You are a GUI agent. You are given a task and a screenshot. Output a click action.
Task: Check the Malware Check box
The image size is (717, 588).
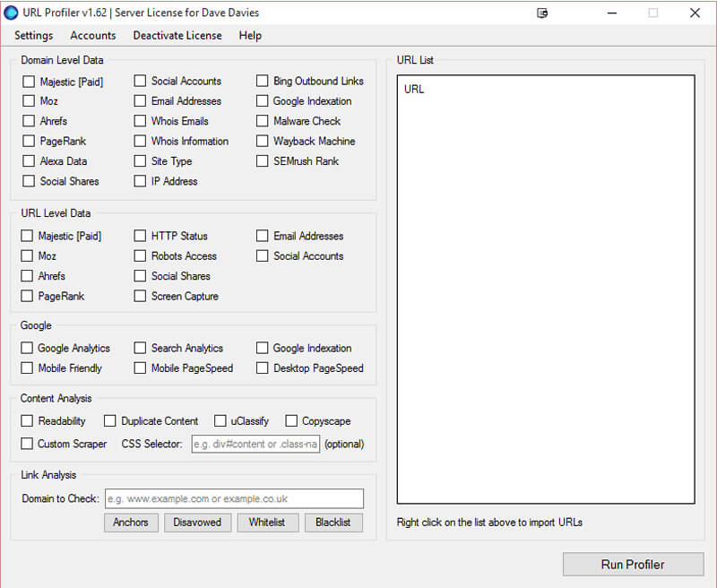262,121
